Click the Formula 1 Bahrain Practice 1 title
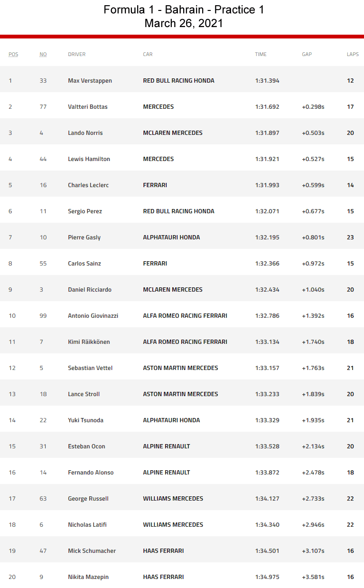Viewport: 364px width, 588px height. (x=184, y=9)
